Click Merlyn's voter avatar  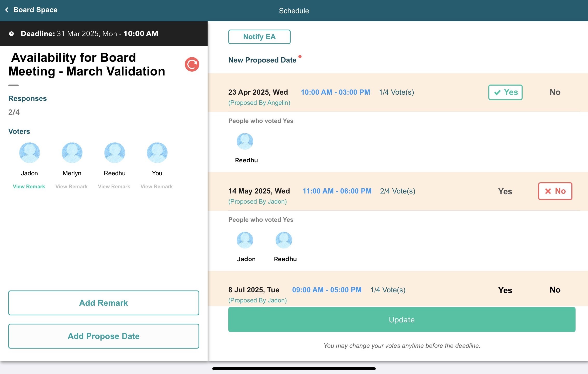click(72, 153)
